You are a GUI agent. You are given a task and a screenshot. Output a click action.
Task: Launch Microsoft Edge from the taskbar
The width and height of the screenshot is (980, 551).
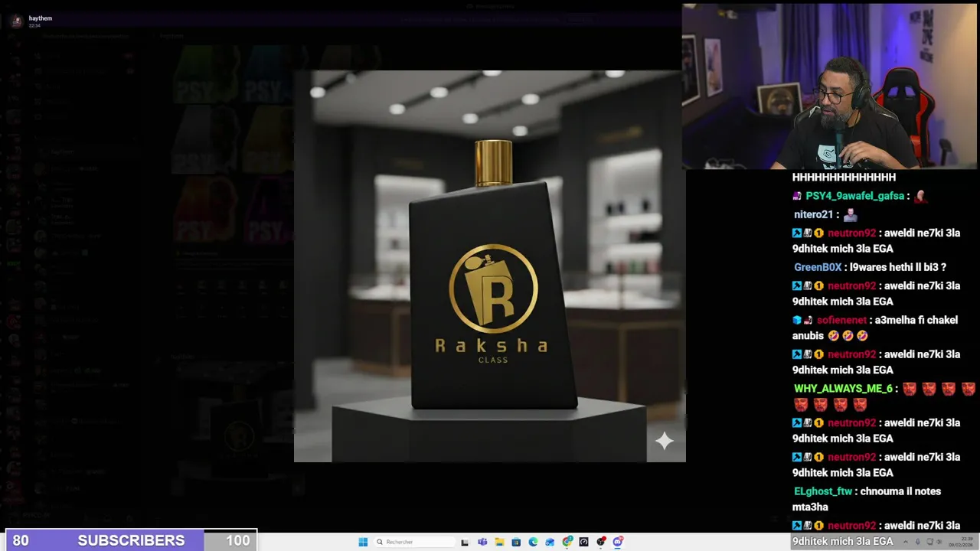pos(533,542)
